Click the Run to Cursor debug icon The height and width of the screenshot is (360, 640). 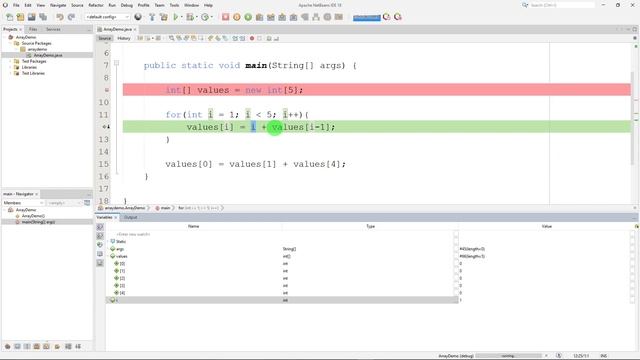305,17
